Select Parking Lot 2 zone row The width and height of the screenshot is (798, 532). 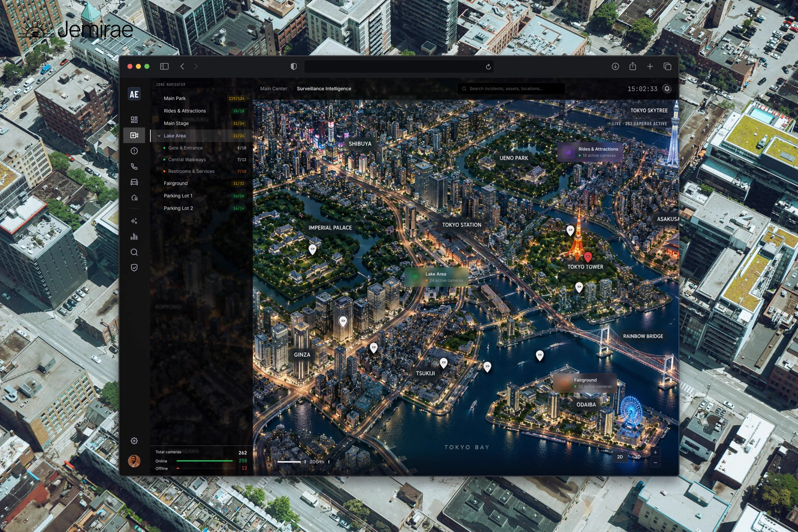[201, 208]
